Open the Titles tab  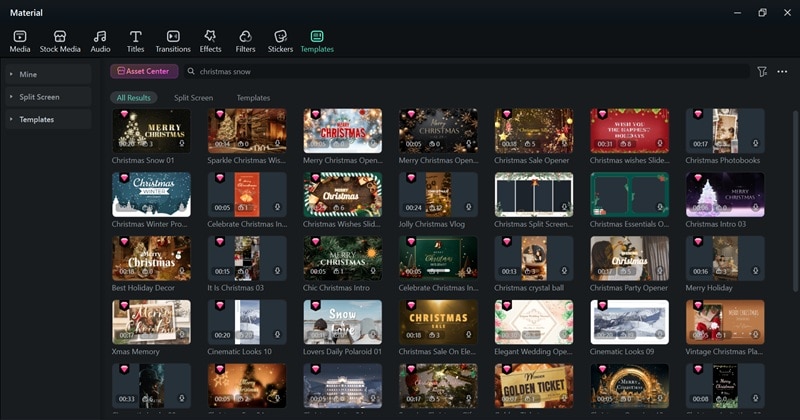135,42
